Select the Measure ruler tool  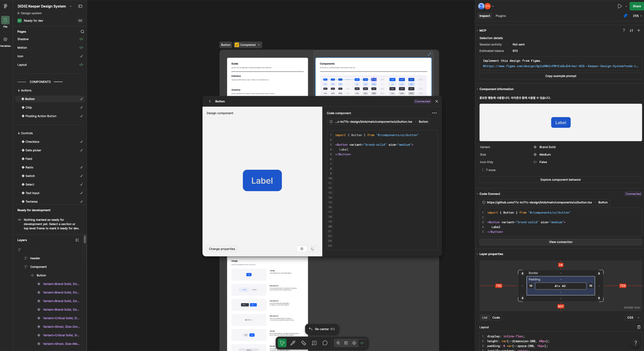click(304, 343)
